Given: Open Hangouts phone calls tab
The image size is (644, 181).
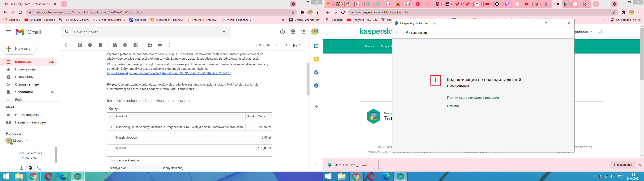Looking at the screenshot, I should click(x=39, y=168).
